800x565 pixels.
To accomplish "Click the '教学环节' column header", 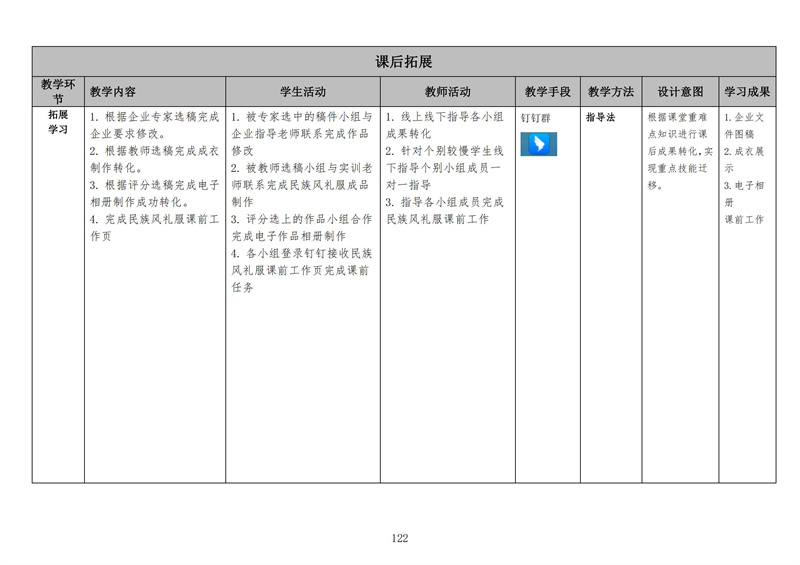I will [x=58, y=91].
